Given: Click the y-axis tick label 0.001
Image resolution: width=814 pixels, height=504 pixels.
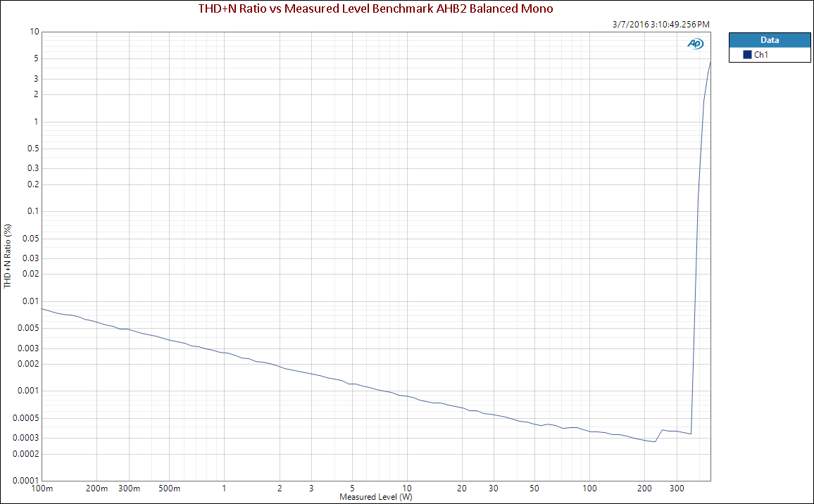Looking at the screenshot, I should pos(30,391).
